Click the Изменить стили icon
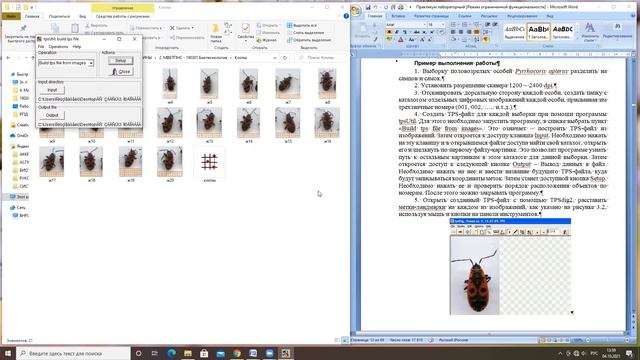This screenshot has width=640, height=360. click(x=589, y=32)
